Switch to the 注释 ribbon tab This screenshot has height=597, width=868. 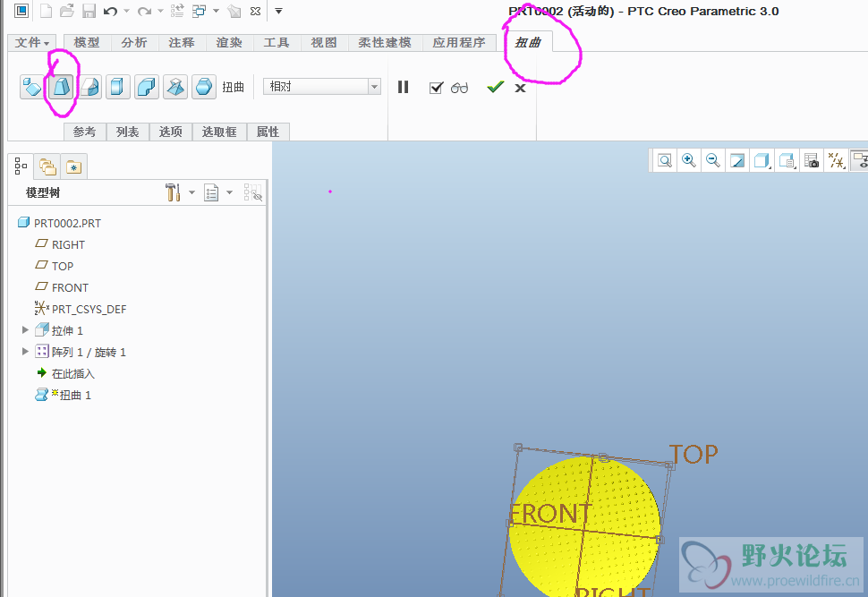pos(183,43)
